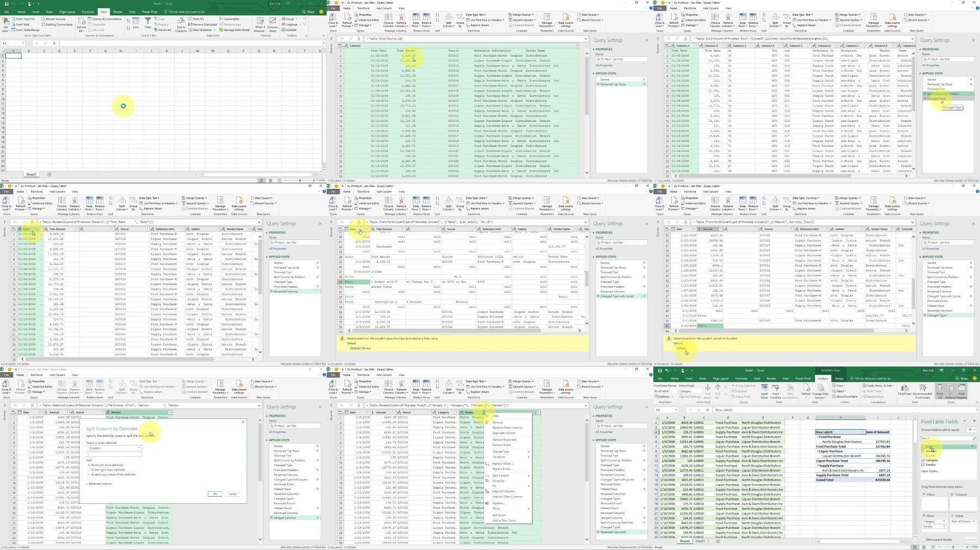Uncheck the Category field in PivotTable Fields
980x550 pixels.
(x=923, y=460)
